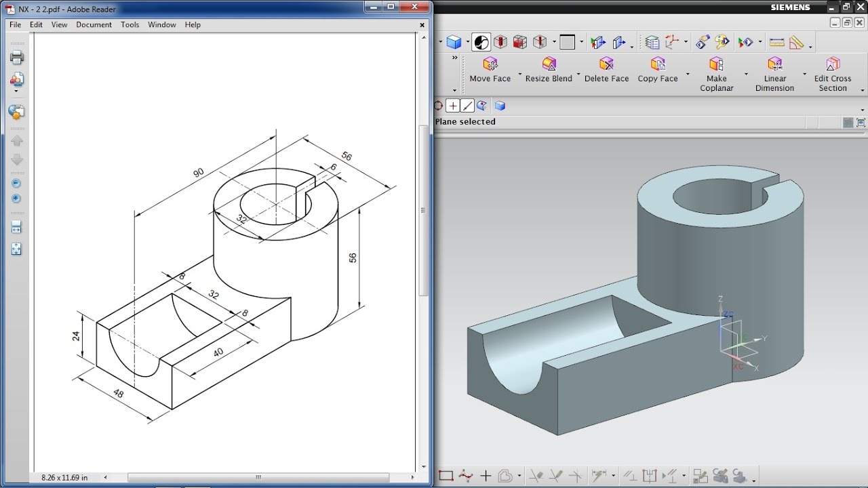Select the Resize Blend tool
868x488 pixels.
[x=549, y=70]
